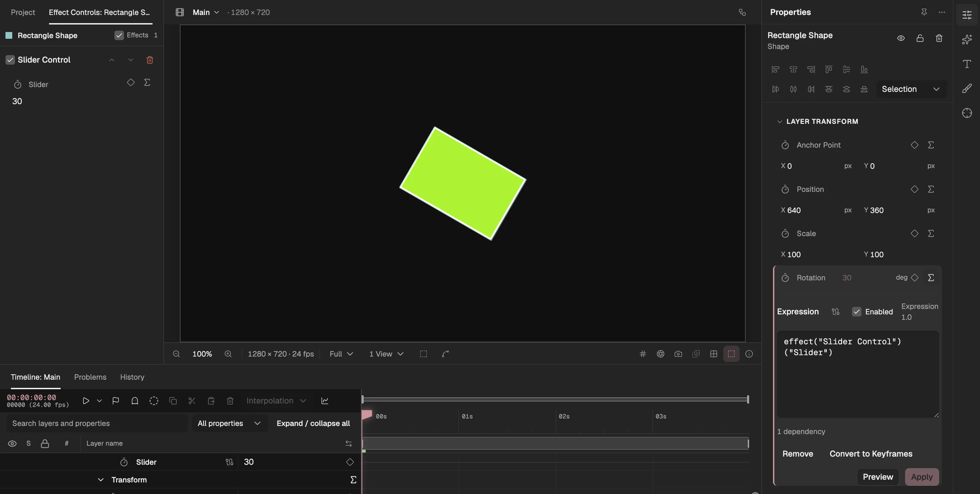Open the Problems tab
This screenshot has width=980, height=494.
(x=90, y=377)
